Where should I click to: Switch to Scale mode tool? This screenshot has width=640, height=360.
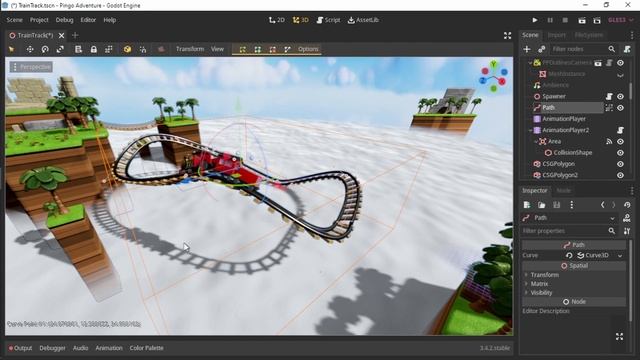point(60,49)
